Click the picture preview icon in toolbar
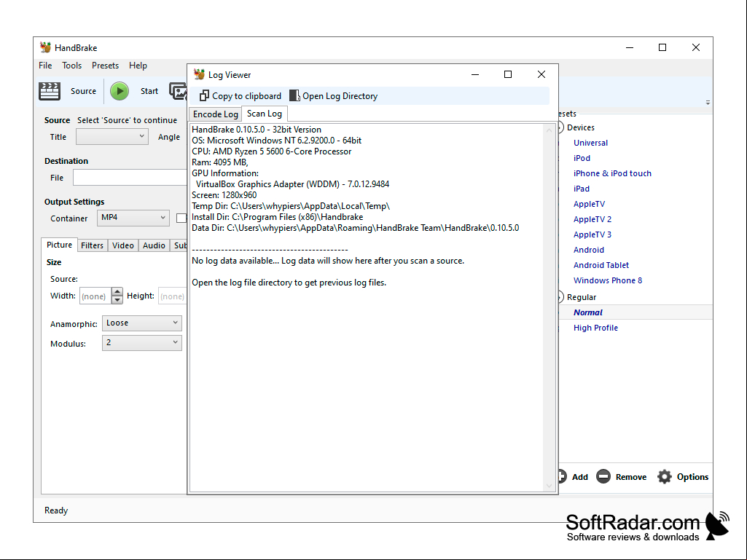 (178, 91)
